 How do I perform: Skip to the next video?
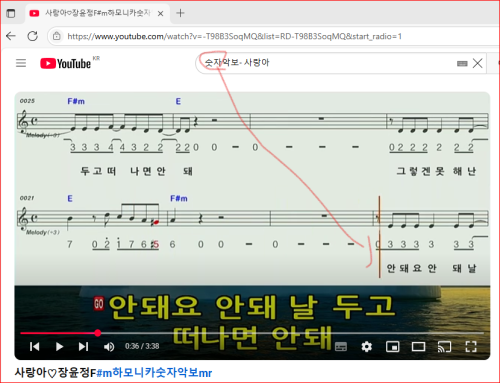pos(83,347)
